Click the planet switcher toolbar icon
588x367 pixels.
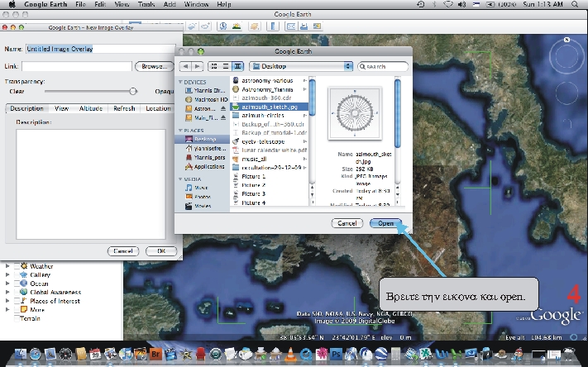pyautogui.click(x=254, y=26)
